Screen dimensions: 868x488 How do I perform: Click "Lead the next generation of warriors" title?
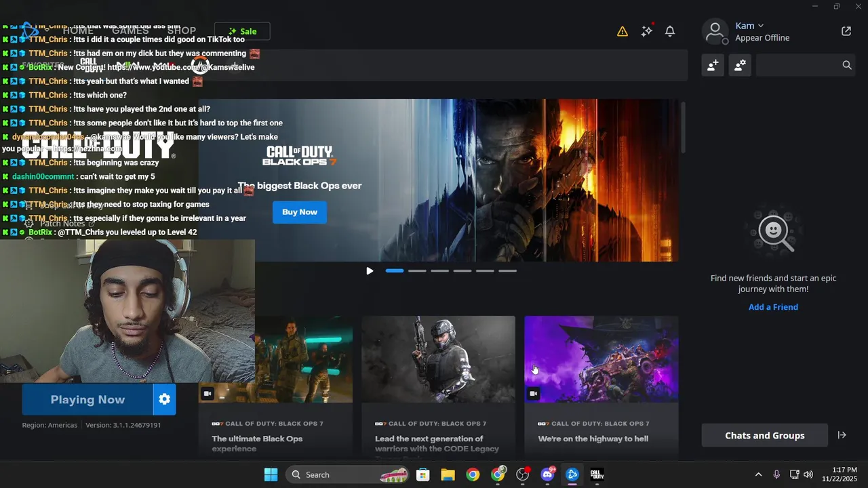pyautogui.click(x=437, y=443)
